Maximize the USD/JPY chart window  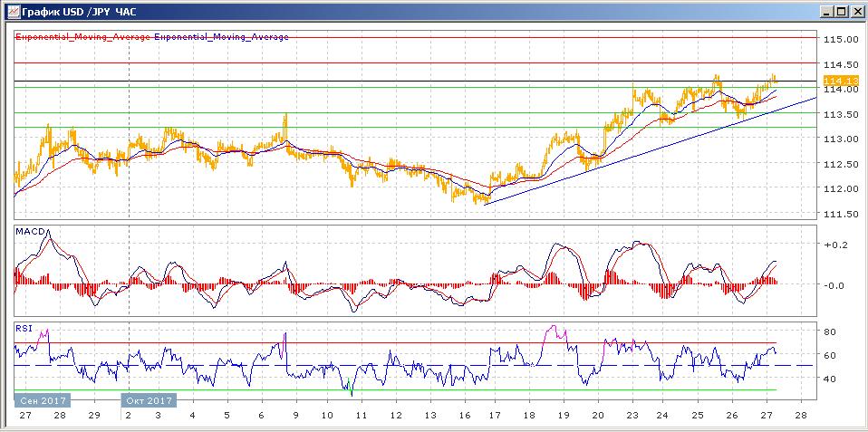pyautogui.click(x=840, y=11)
